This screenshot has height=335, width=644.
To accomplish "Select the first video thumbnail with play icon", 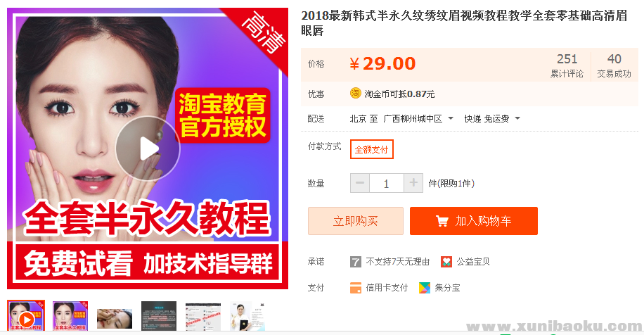I will (x=26, y=316).
